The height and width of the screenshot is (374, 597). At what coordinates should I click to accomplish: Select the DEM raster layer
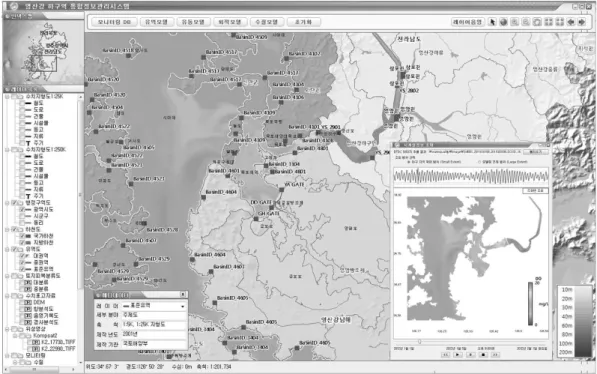(39, 302)
